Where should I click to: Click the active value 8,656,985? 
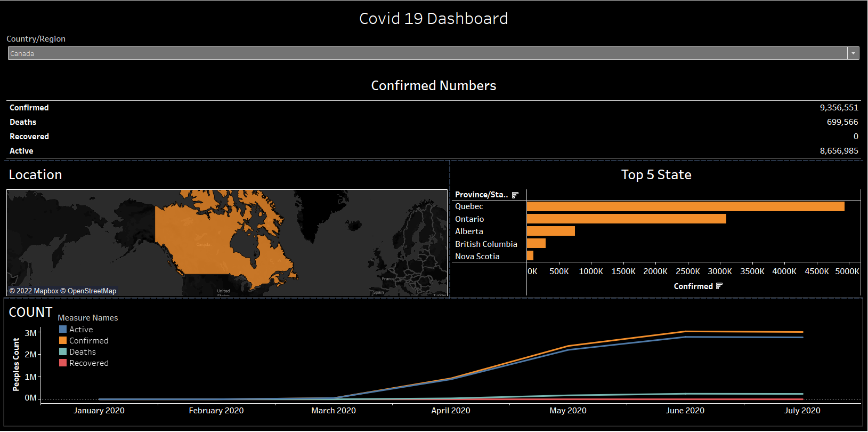[839, 151]
